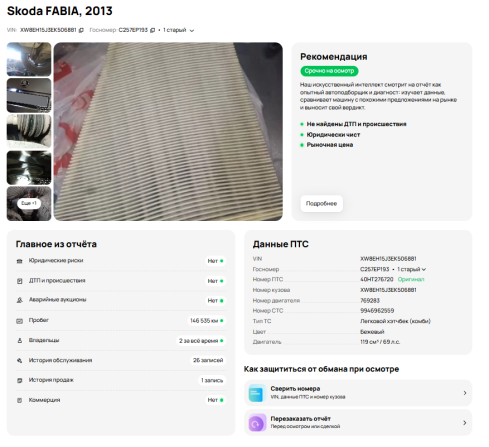Screen dimensions: 489x447
Task: Open the main cabin filter photo
Action: click(168, 131)
